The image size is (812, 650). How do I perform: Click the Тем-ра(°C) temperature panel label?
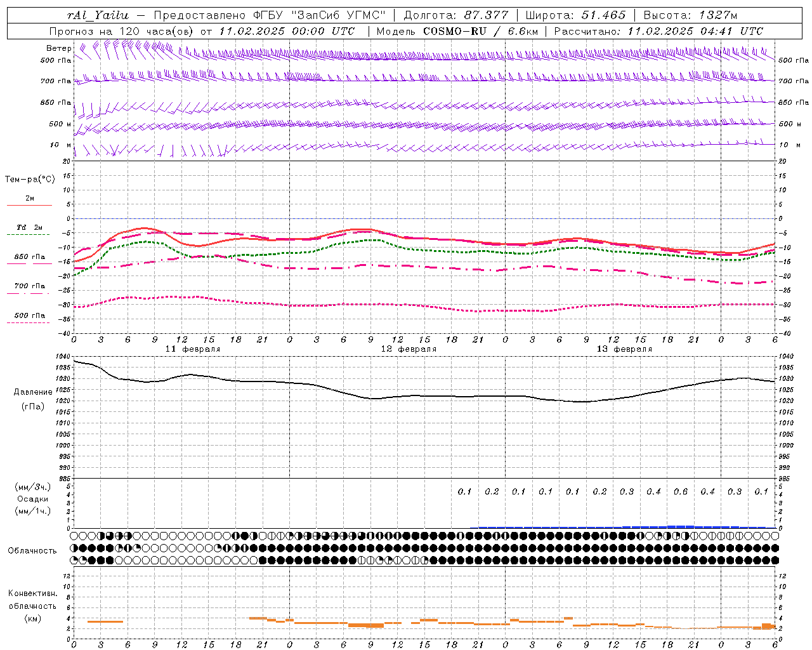[x=30, y=180]
